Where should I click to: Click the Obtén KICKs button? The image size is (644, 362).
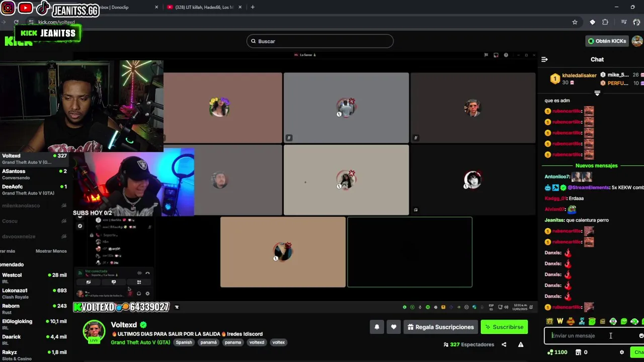607,41
